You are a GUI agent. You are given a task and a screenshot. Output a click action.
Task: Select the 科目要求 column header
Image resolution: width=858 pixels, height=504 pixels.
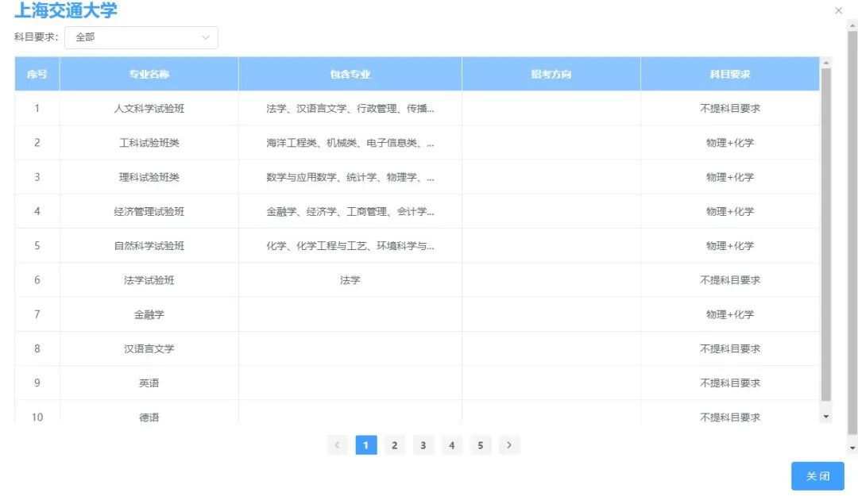pyautogui.click(x=729, y=73)
